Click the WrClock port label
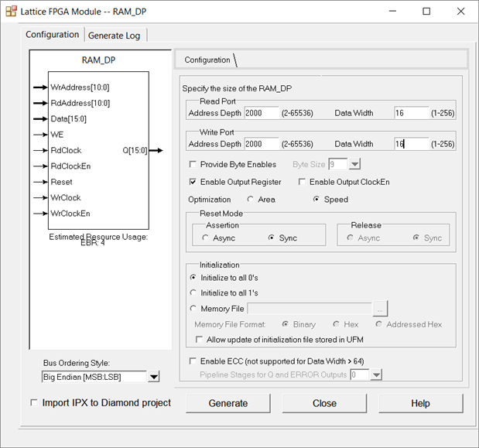The image size is (479, 448). point(66,198)
